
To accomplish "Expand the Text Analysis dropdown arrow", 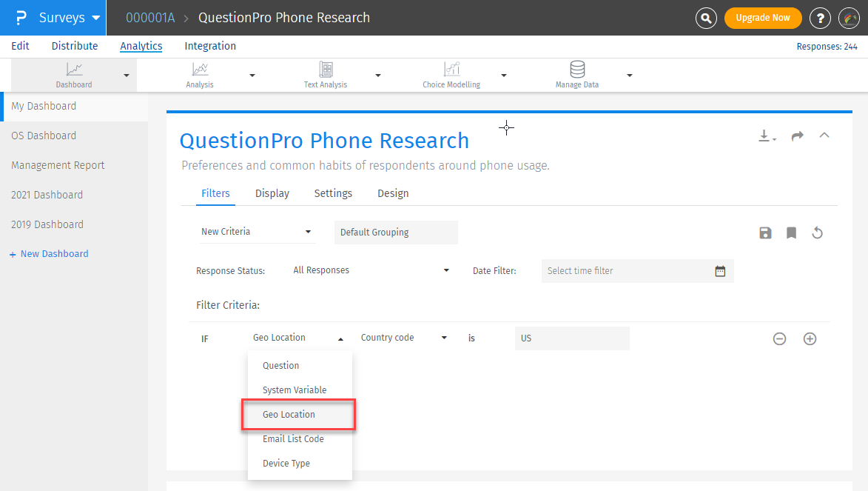I will (x=378, y=76).
